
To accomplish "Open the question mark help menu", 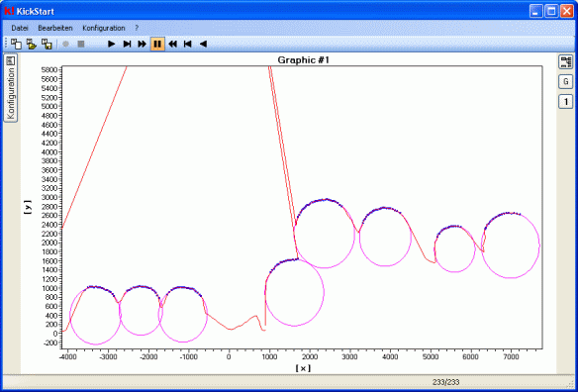I will (137, 28).
